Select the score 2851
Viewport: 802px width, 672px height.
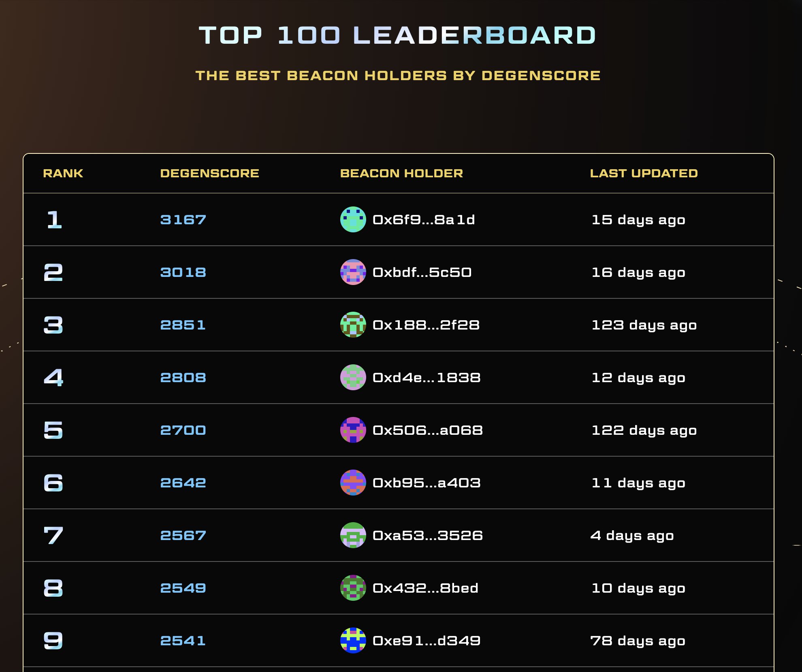pyautogui.click(x=183, y=325)
